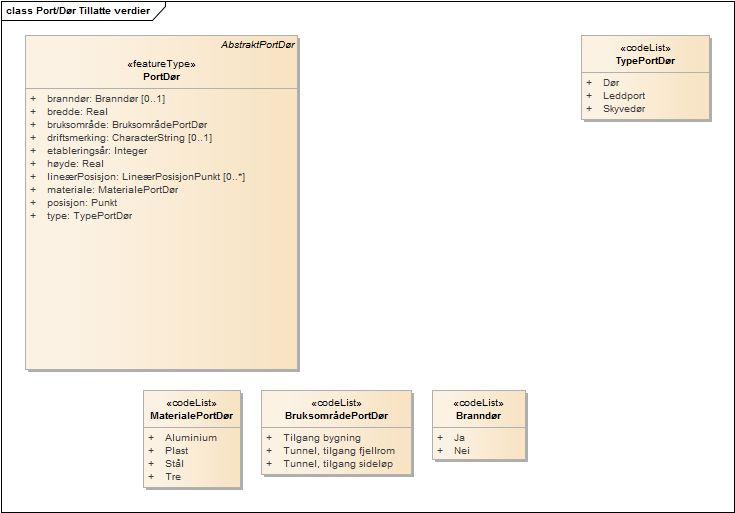
Task: Select the Stål material value
Action: tap(174, 464)
